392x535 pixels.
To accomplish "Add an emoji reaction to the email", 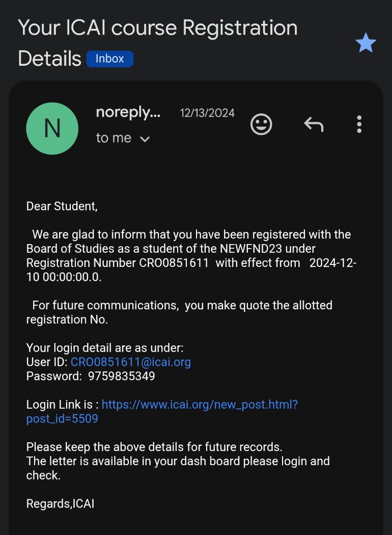I will [x=261, y=124].
